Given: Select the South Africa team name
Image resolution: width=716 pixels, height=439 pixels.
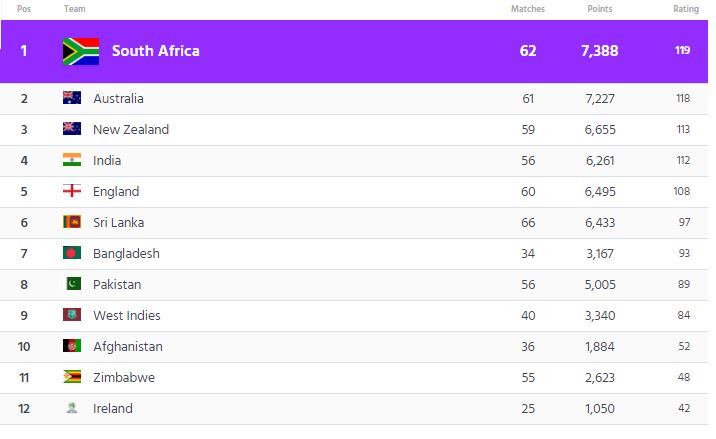Looking at the screenshot, I should tap(155, 51).
